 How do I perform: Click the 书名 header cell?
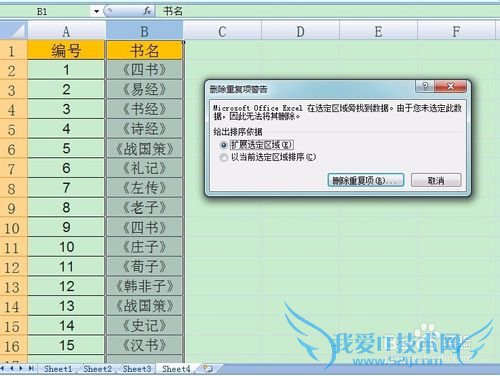pos(144,51)
